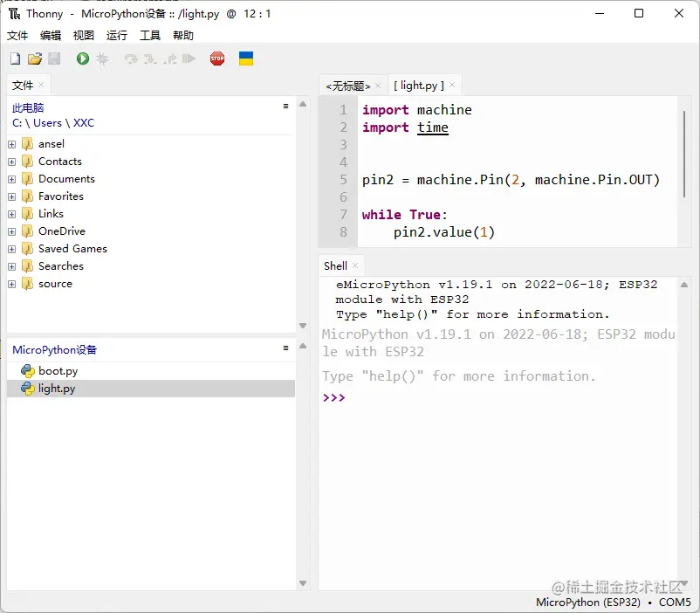This screenshot has width=700, height=613.
Task: Select the Shell tab
Action: (335, 265)
